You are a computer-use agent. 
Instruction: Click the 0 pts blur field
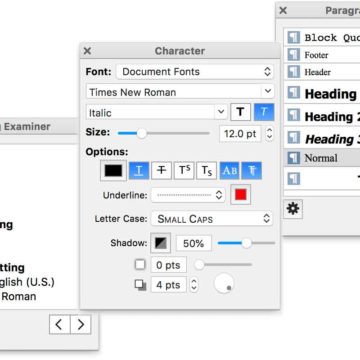click(169, 265)
